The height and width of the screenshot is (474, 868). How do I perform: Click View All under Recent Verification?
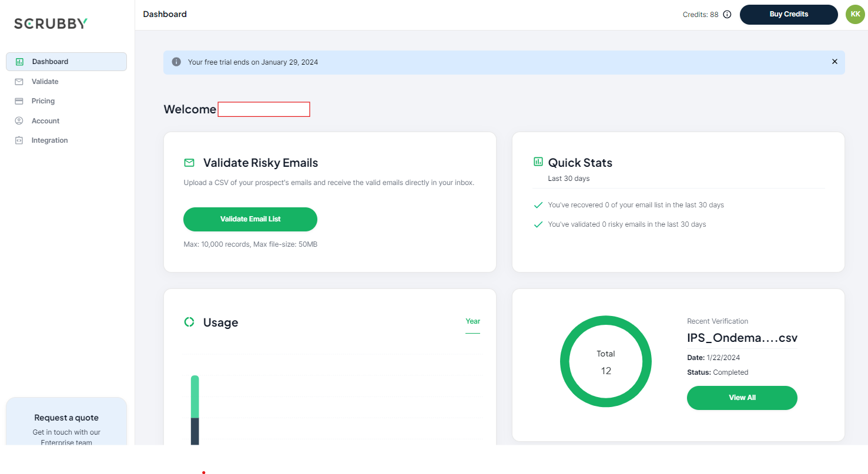pyautogui.click(x=742, y=398)
